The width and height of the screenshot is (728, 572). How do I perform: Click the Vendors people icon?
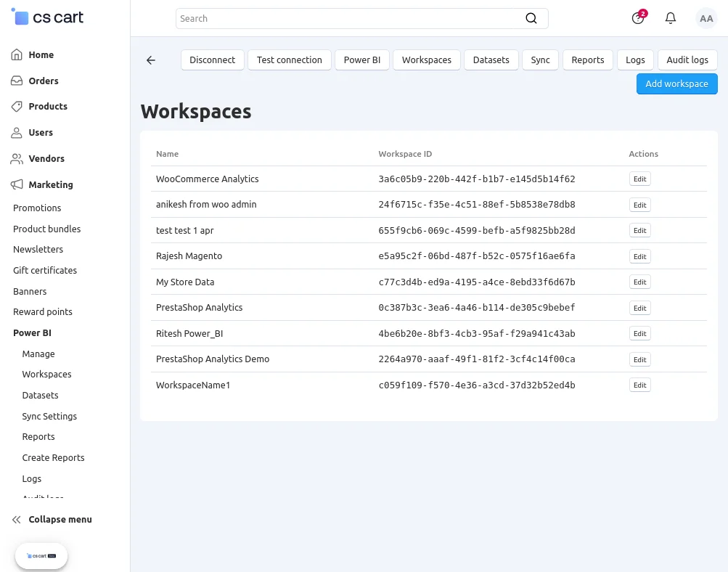pyautogui.click(x=17, y=158)
